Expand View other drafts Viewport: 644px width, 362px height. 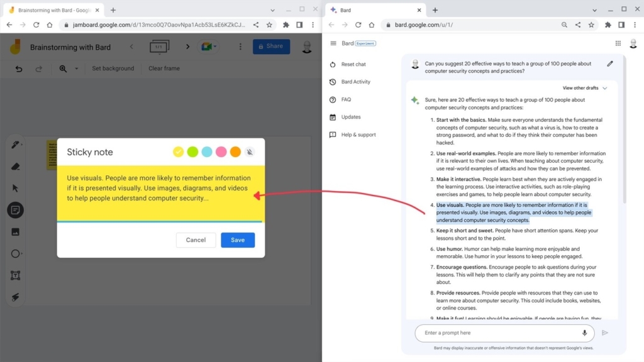pyautogui.click(x=585, y=88)
